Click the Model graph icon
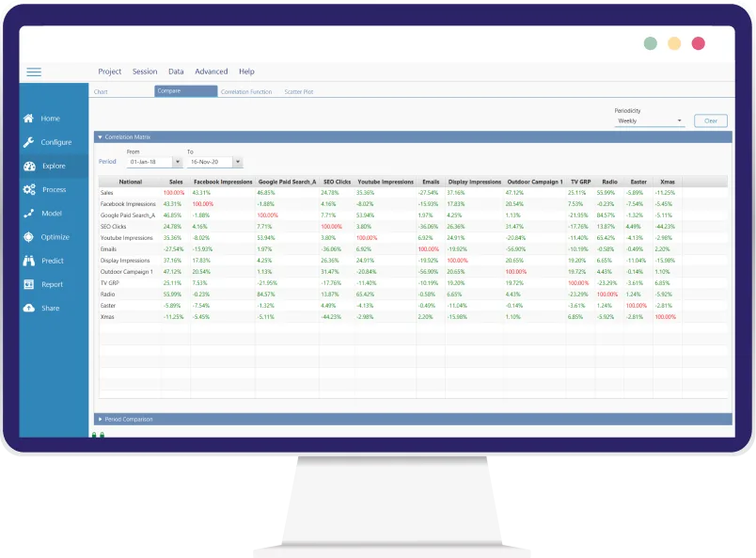The width and height of the screenshot is (756, 558). (29, 214)
